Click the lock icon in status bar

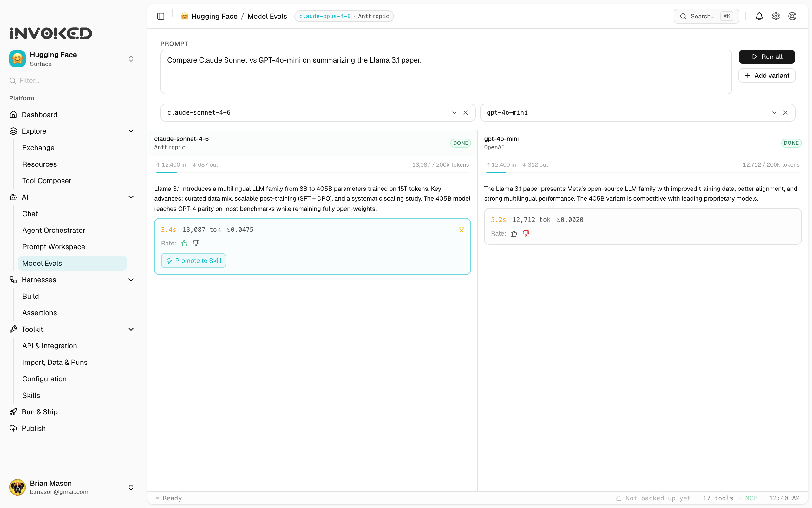[x=619, y=498]
